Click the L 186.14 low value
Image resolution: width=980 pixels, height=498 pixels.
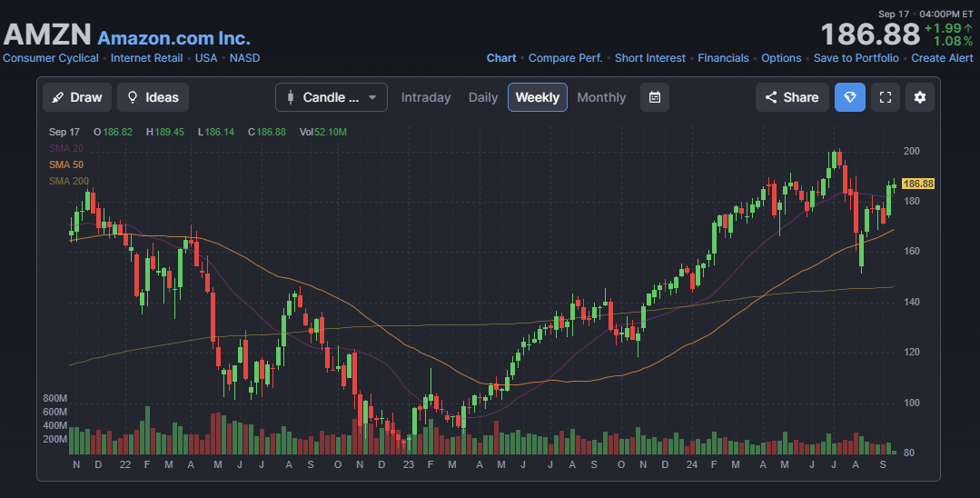216,132
